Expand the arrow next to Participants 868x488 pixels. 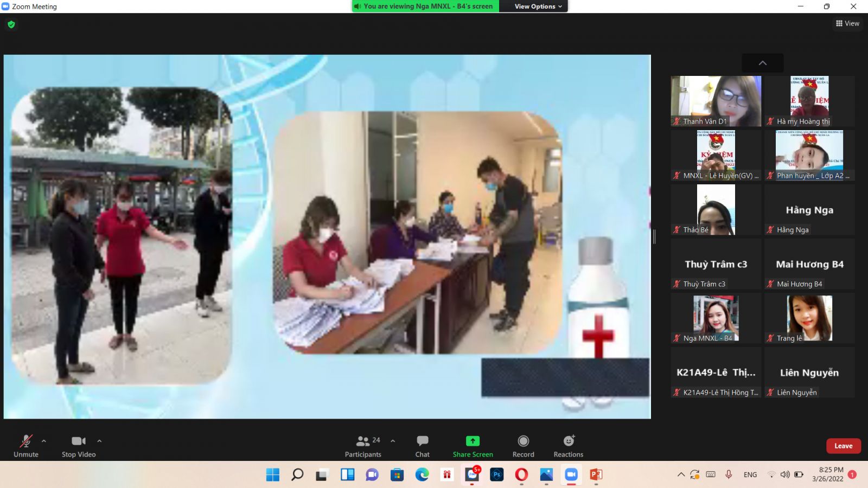pyautogui.click(x=393, y=441)
